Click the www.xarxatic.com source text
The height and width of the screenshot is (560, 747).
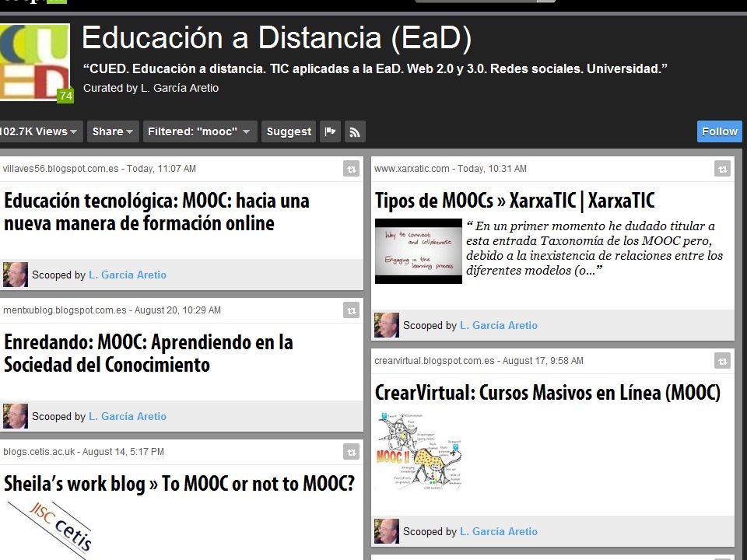(x=412, y=169)
